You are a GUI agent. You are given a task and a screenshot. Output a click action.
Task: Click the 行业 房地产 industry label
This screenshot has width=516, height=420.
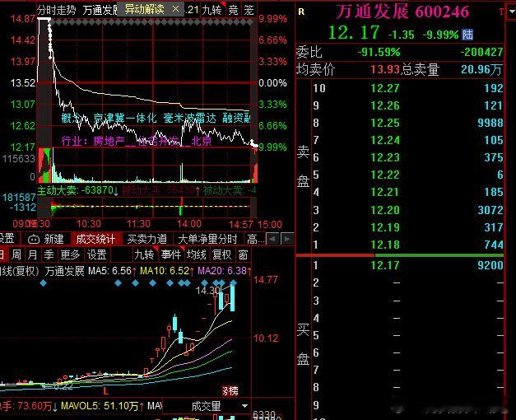[137, 142]
